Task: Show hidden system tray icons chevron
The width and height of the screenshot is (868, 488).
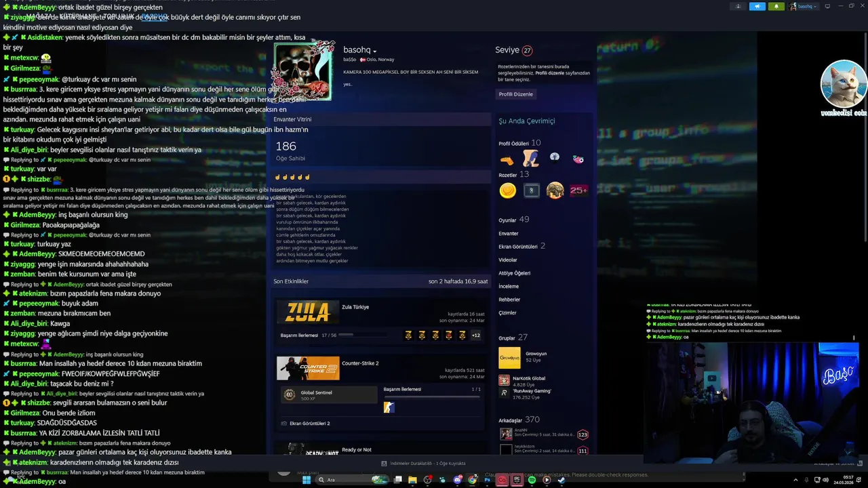Action: (795, 480)
